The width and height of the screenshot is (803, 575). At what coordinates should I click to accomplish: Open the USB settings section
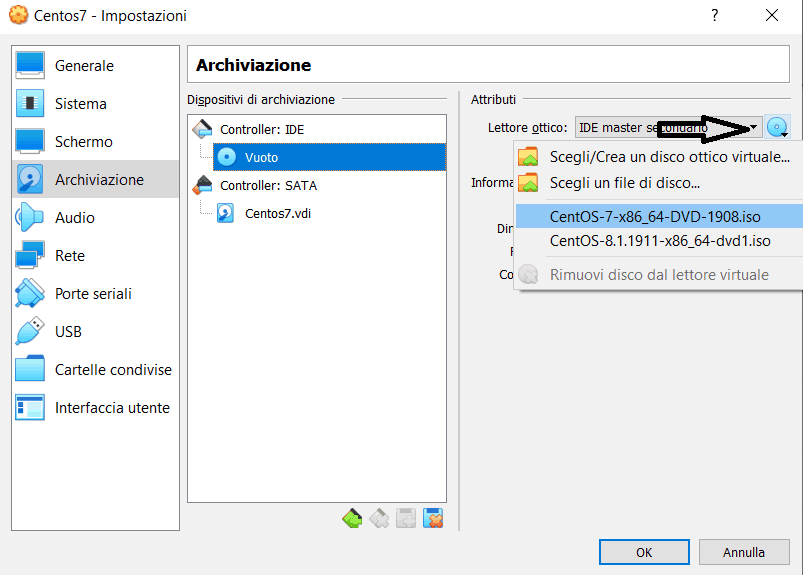pos(95,331)
